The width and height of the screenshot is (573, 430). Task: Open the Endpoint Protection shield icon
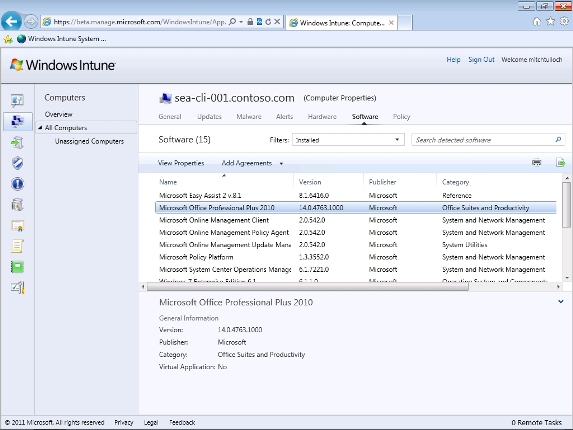point(17,163)
